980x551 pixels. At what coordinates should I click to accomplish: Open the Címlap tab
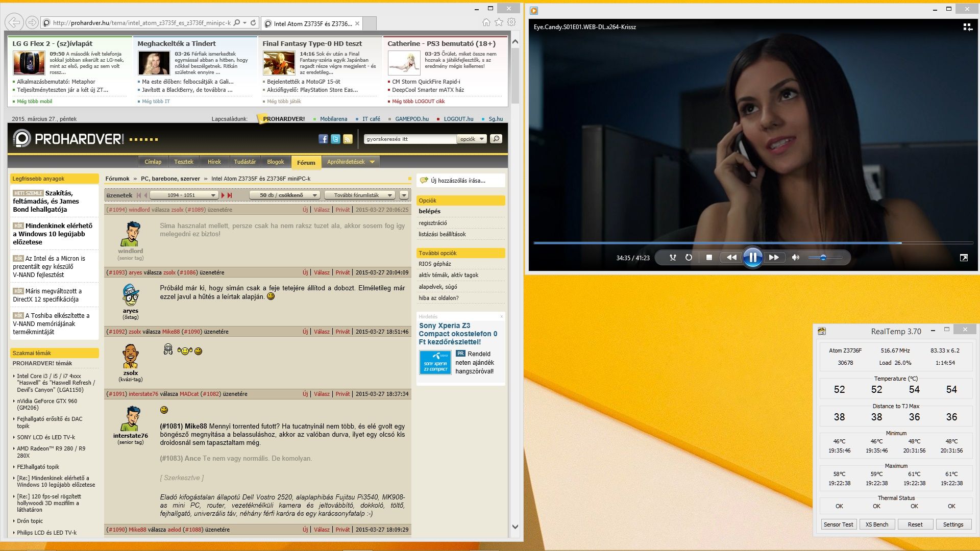(x=153, y=162)
